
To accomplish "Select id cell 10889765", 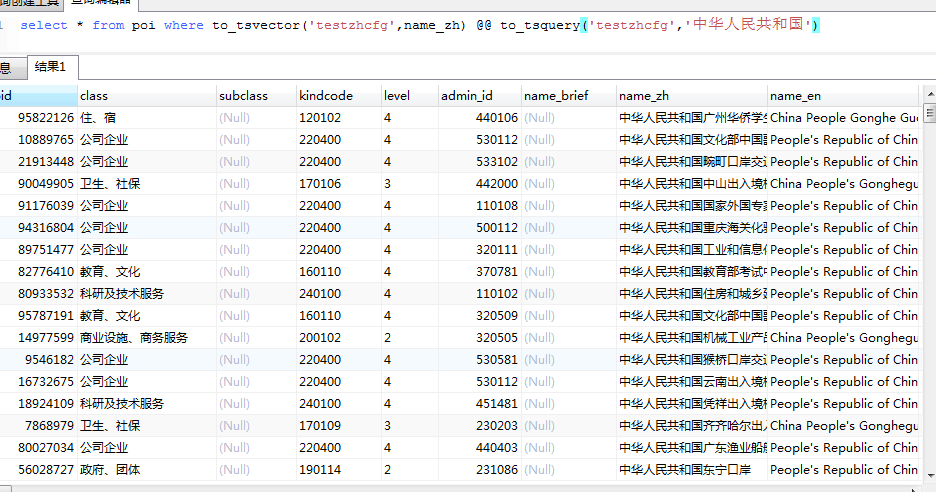I will coord(38,140).
